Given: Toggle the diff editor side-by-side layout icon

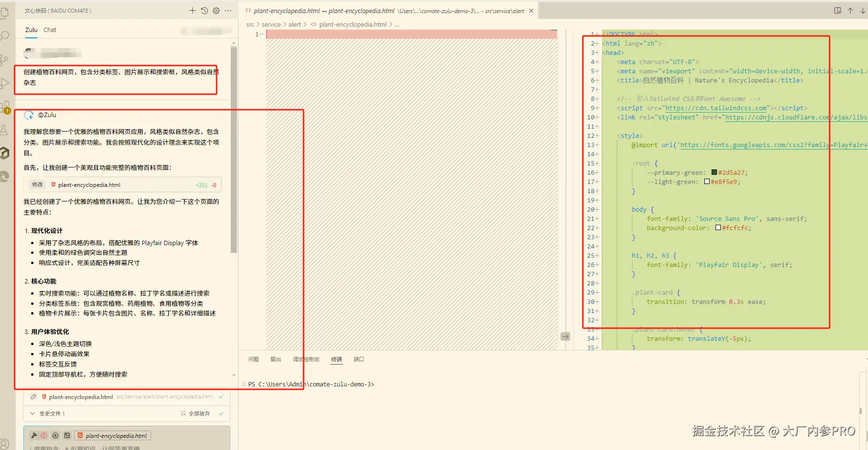Looking at the screenshot, I should [838, 11].
